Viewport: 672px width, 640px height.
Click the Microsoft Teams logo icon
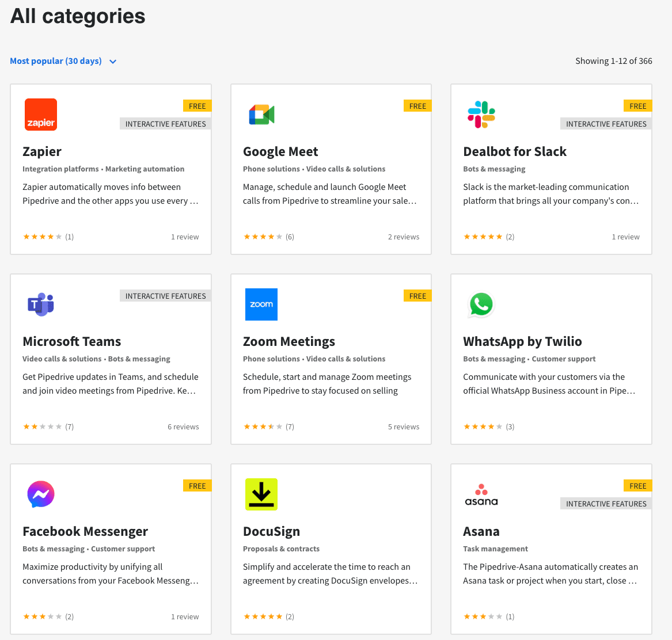tap(41, 304)
